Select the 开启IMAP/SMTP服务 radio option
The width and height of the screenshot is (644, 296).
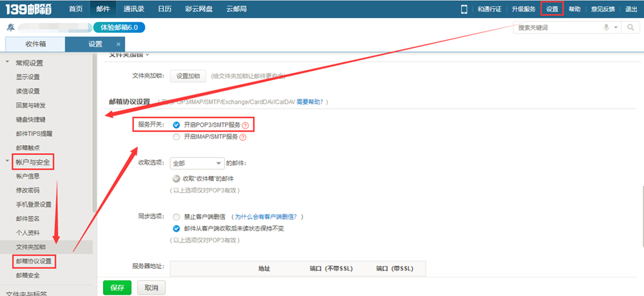click(177, 137)
